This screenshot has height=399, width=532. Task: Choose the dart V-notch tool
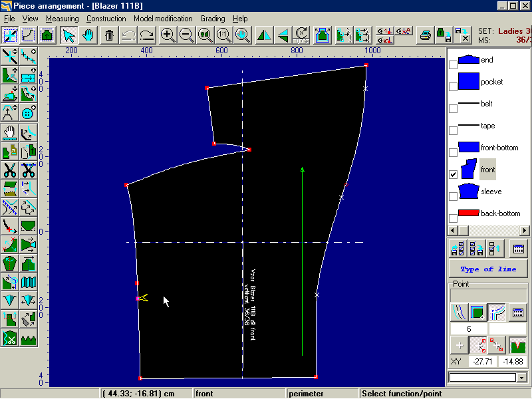coord(10,301)
